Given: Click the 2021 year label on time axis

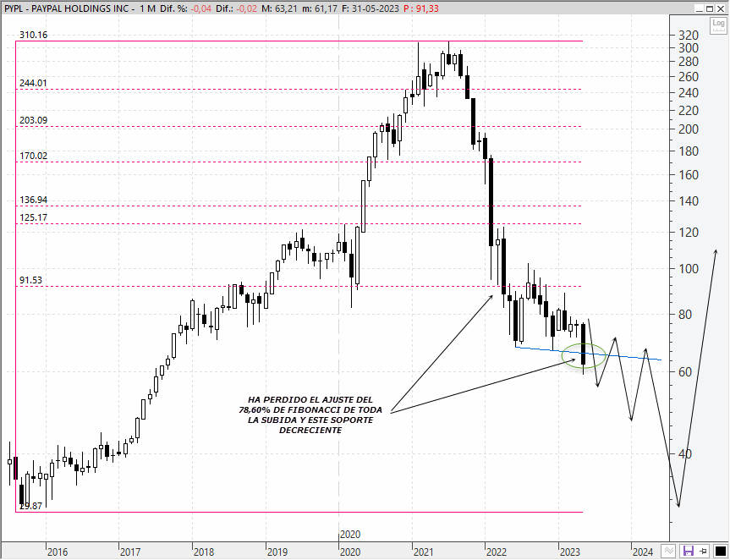Looking at the screenshot, I should [x=424, y=552].
